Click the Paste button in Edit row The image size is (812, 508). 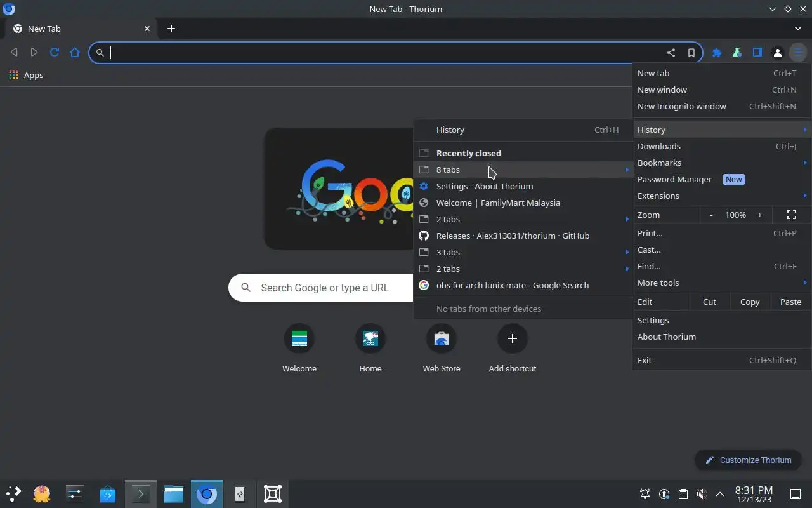click(x=790, y=302)
